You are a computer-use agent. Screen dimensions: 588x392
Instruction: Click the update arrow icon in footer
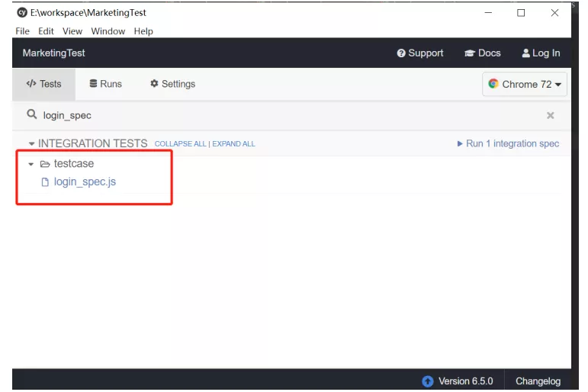[x=428, y=381]
